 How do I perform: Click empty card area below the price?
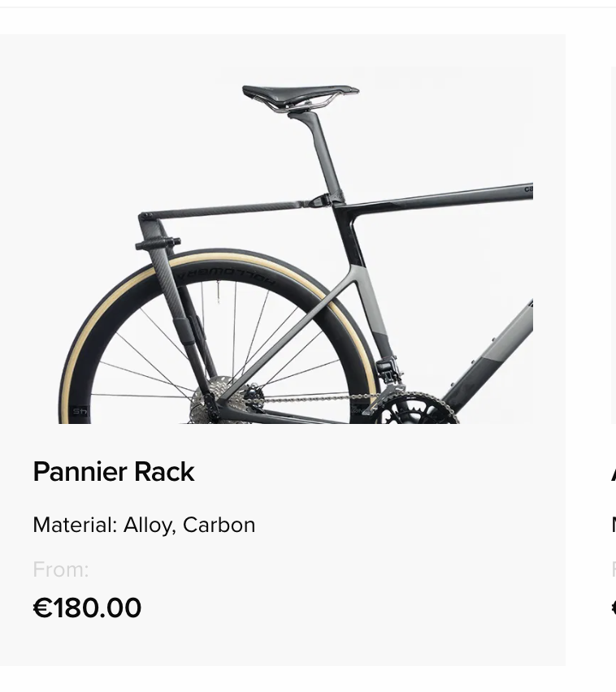tap(283, 644)
